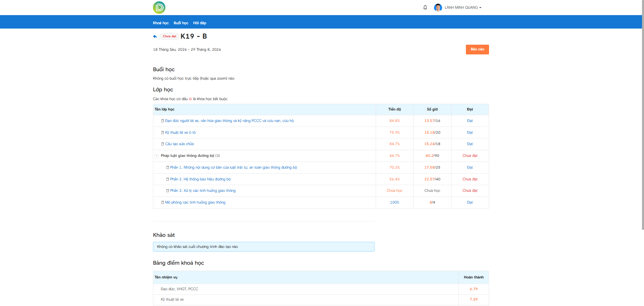Click the Hoàn thành column header
Screen dimensions: 644x306
point(474,277)
